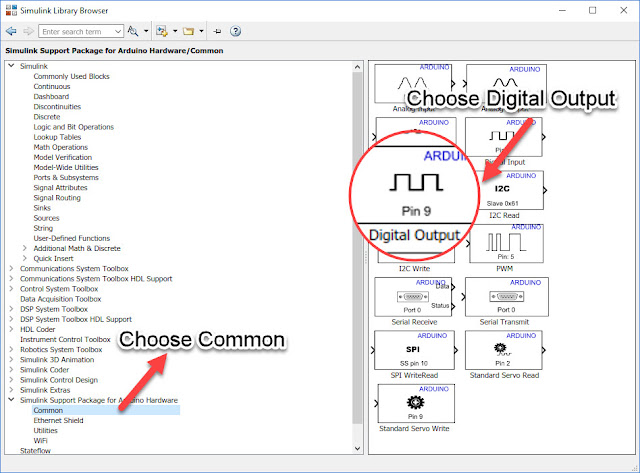Select the WiFi sublibrary
Image resolution: width=640 pixels, height=473 pixels.
(x=40, y=441)
